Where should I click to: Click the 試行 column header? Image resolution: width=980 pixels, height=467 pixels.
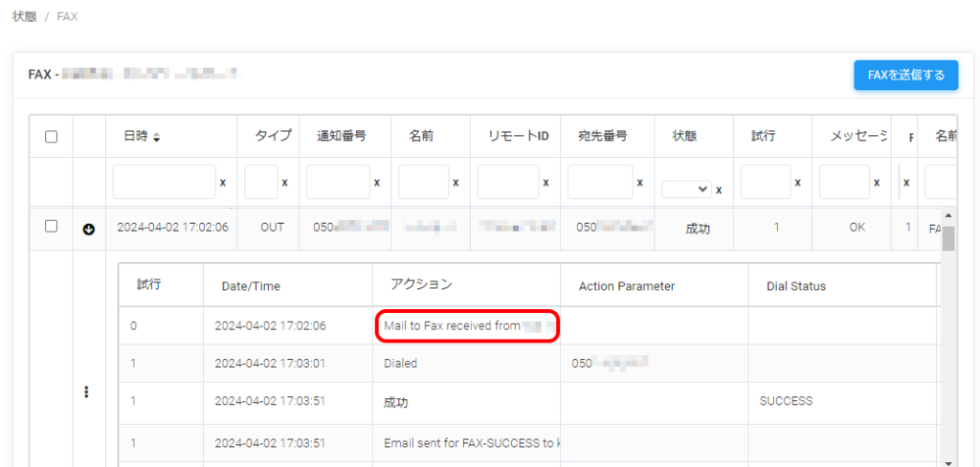[x=763, y=137]
